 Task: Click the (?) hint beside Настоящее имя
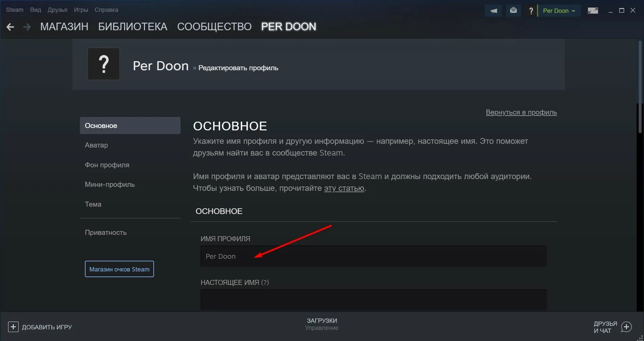pyautogui.click(x=265, y=283)
